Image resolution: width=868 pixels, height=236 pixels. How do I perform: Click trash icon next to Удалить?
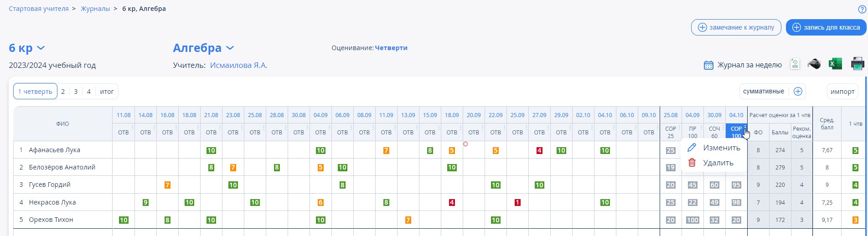tap(692, 163)
